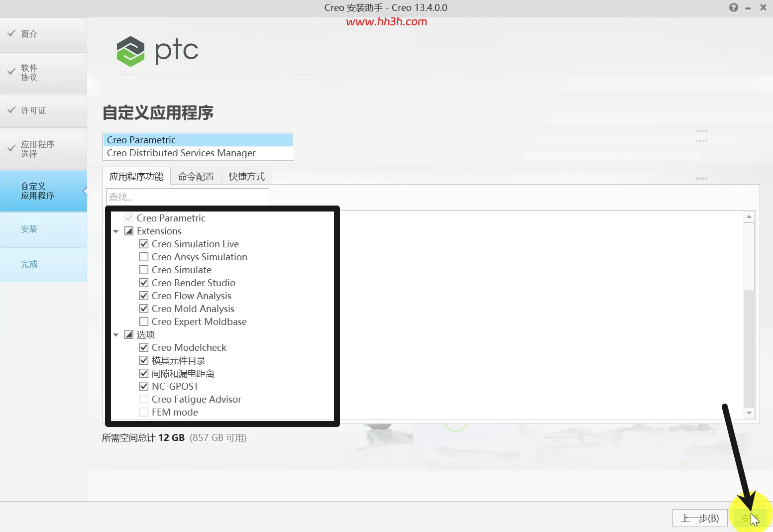Select Creo Parametric in application list
This screenshot has width=773, height=532.
pyautogui.click(x=198, y=140)
